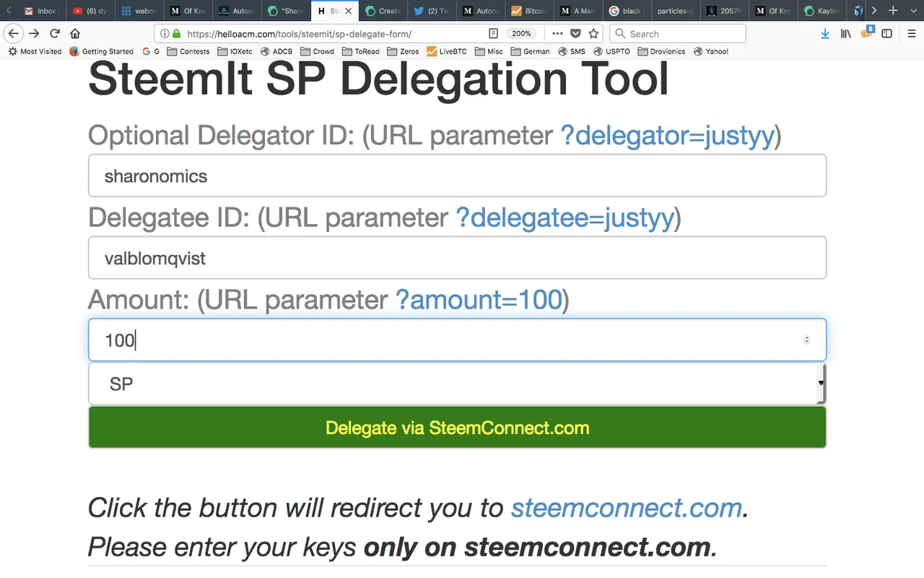
Task: Open the Crowd bookmark folder
Action: [318, 51]
